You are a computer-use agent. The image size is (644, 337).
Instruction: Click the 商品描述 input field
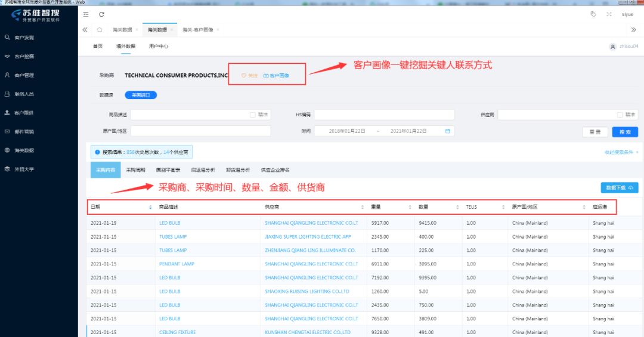point(200,115)
